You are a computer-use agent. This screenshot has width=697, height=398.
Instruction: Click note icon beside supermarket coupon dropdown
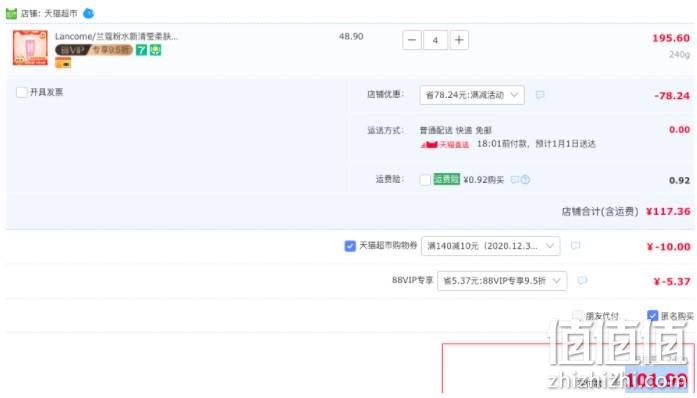[575, 245]
